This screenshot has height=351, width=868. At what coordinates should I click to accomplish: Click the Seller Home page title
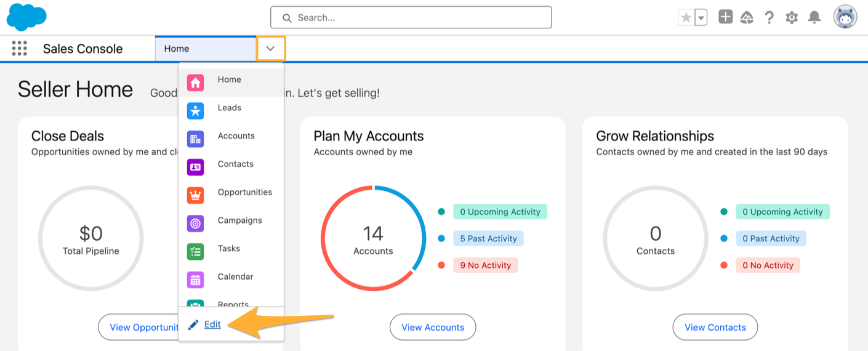coord(75,90)
